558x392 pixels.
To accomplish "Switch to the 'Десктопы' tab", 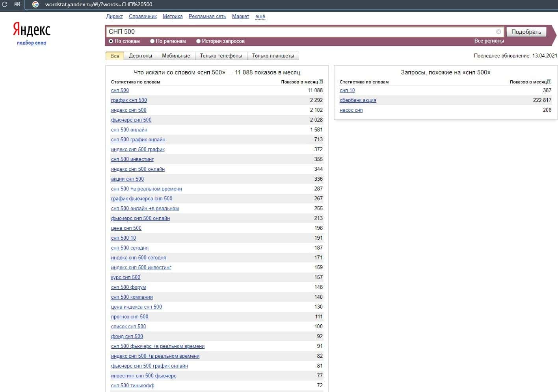I will tap(140, 56).
